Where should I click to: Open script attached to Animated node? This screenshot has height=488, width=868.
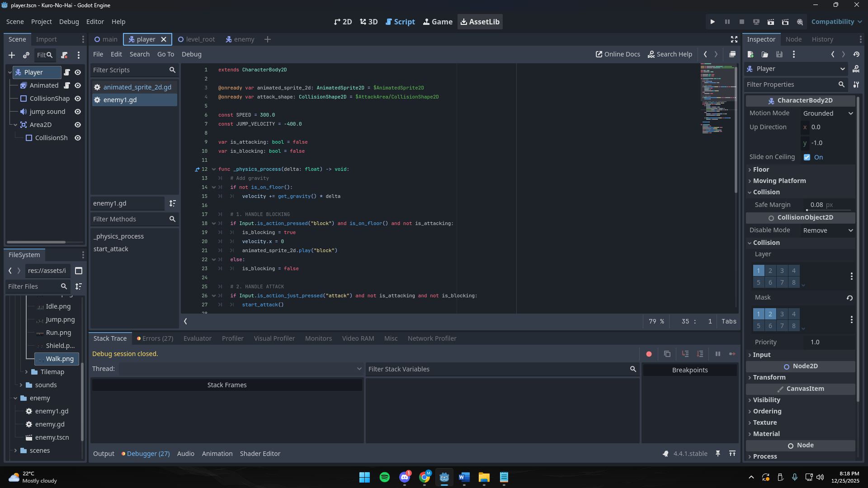point(67,85)
